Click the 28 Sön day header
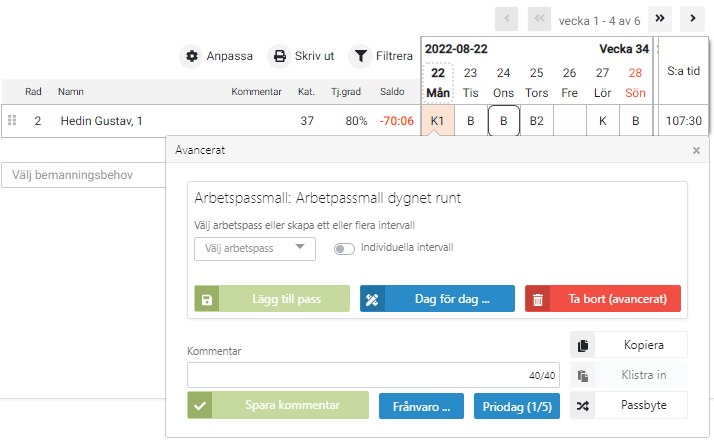714x440 pixels. [x=635, y=83]
